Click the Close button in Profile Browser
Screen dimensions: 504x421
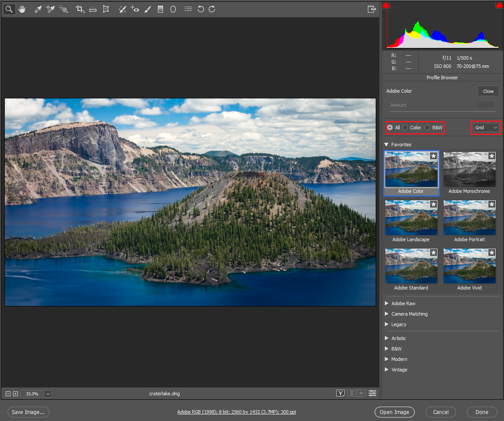point(488,91)
